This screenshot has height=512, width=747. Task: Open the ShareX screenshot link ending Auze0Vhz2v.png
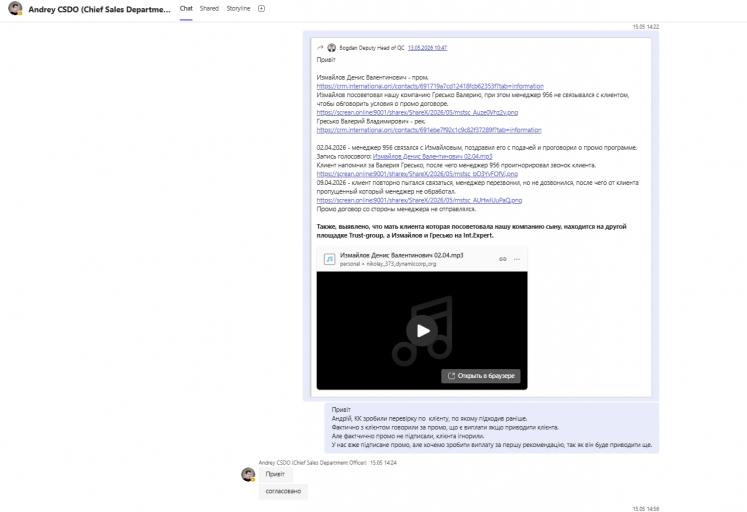coord(417,112)
